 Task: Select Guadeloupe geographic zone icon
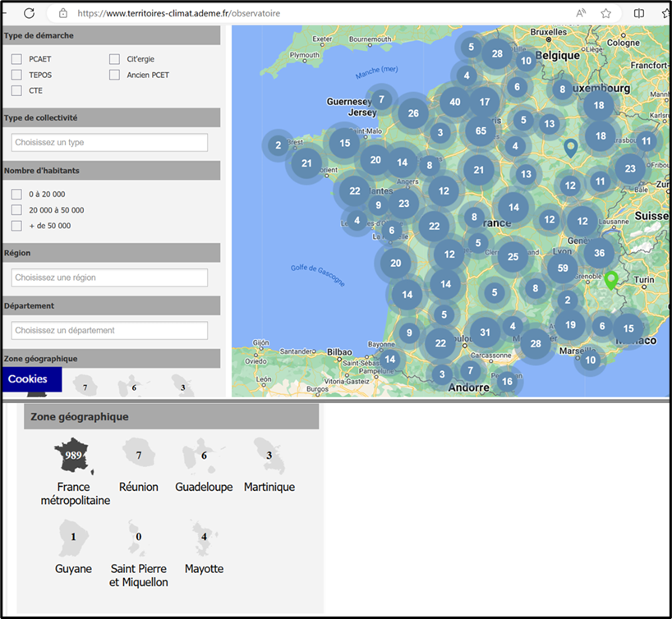(x=204, y=455)
